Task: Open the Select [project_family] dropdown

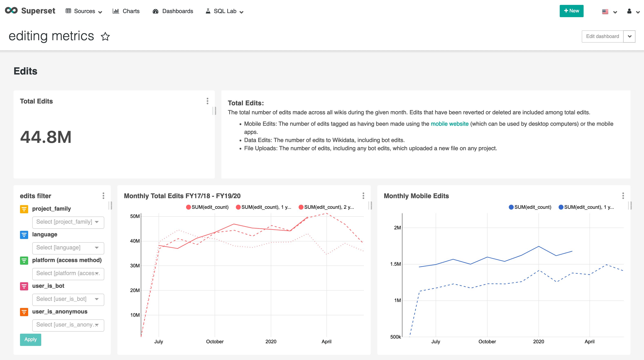Action: (68, 222)
